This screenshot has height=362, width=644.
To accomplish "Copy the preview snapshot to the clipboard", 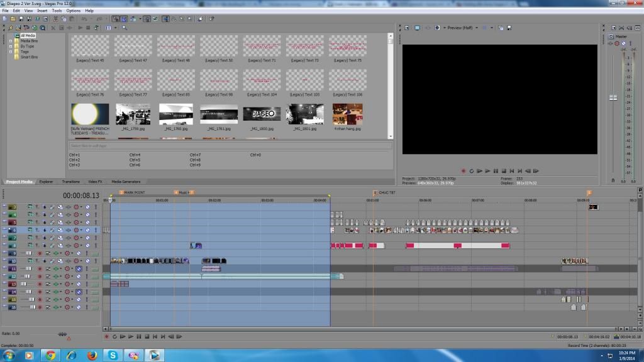I will coord(501,28).
